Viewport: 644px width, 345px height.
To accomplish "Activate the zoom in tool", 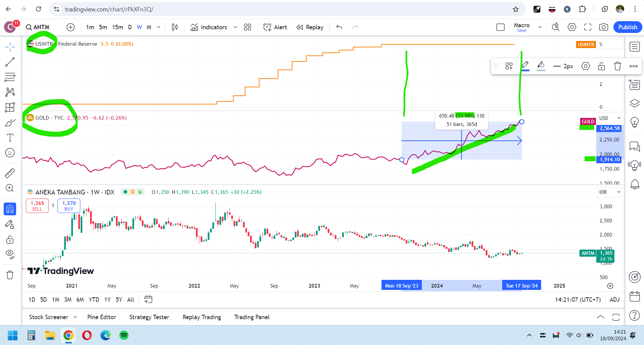I will click(x=10, y=188).
